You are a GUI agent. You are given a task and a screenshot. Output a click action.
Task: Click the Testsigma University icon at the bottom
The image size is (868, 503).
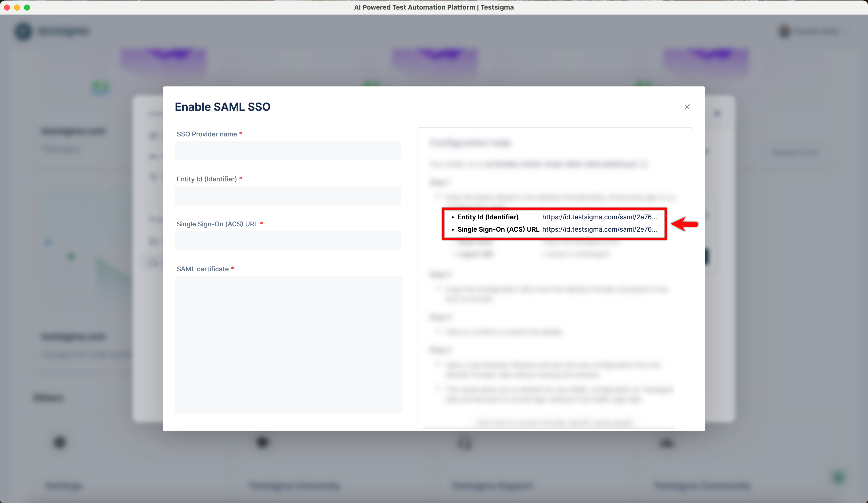click(x=262, y=443)
